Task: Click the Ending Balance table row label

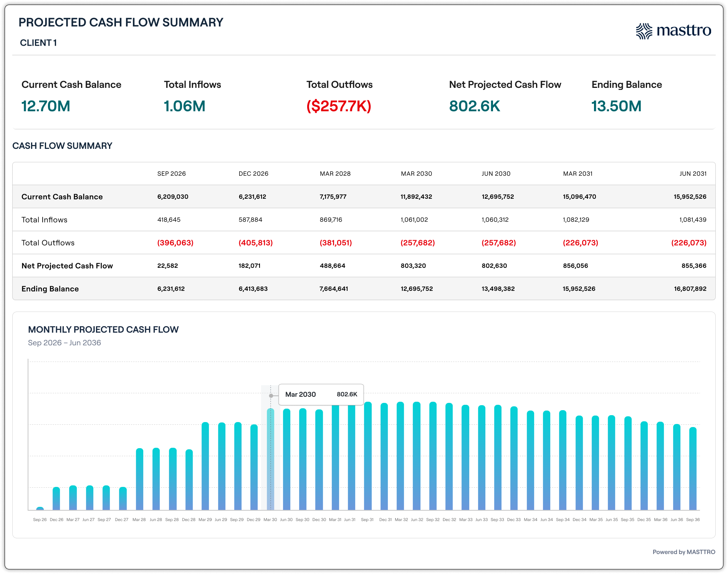Action: [50, 289]
